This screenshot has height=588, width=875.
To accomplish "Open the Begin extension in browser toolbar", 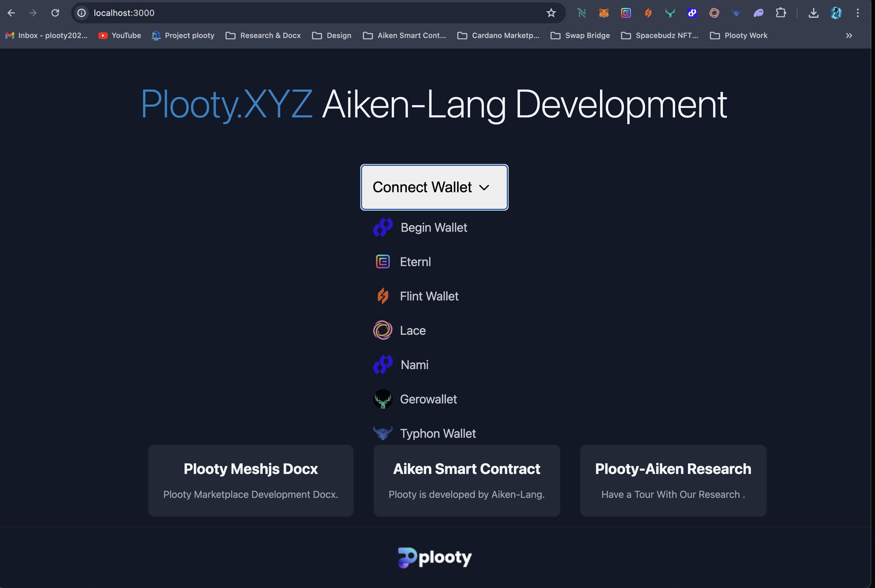I will [x=692, y=13].
